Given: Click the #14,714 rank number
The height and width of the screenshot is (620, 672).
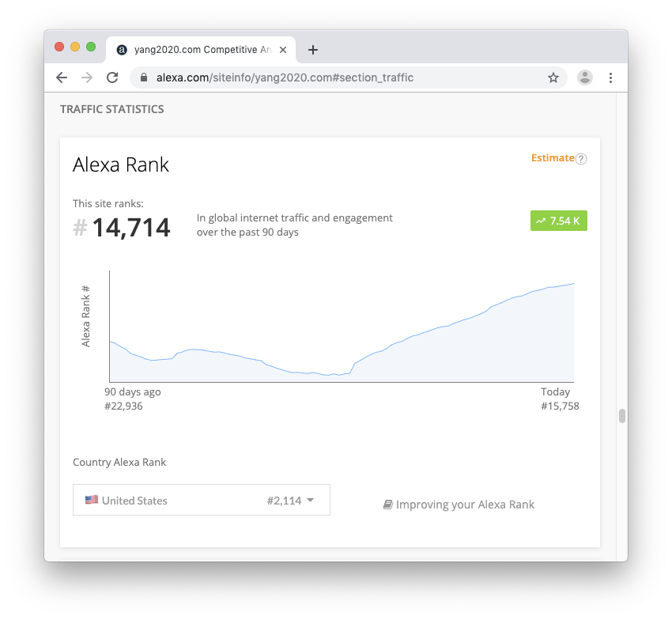Looking at the screenshot, I should (121, 227).
